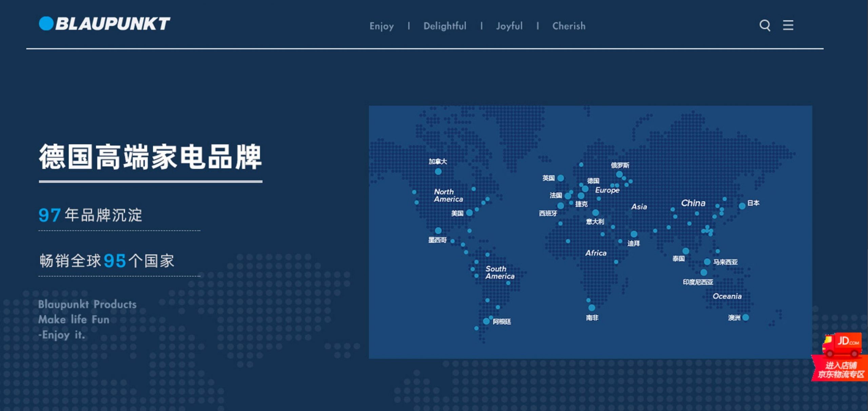Click the 南非 marker dot
The image size is (868, 411).
click(x=592, y=308)
